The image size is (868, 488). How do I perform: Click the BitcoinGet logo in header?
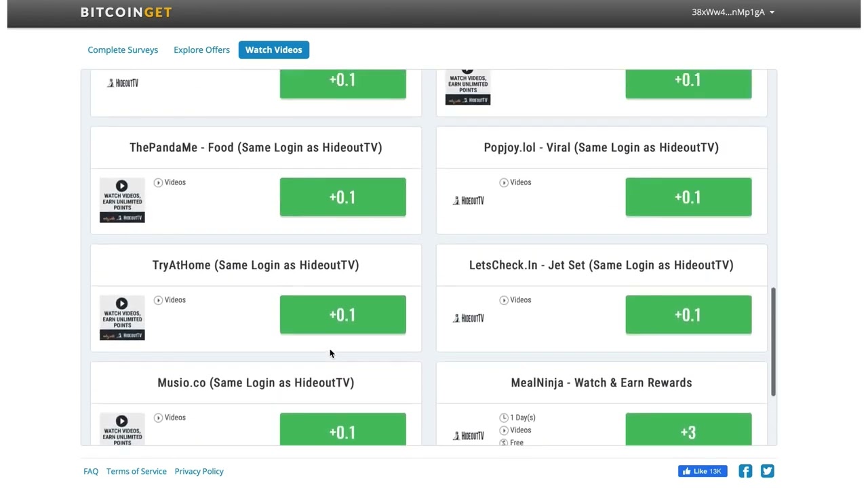coord(126,12)
